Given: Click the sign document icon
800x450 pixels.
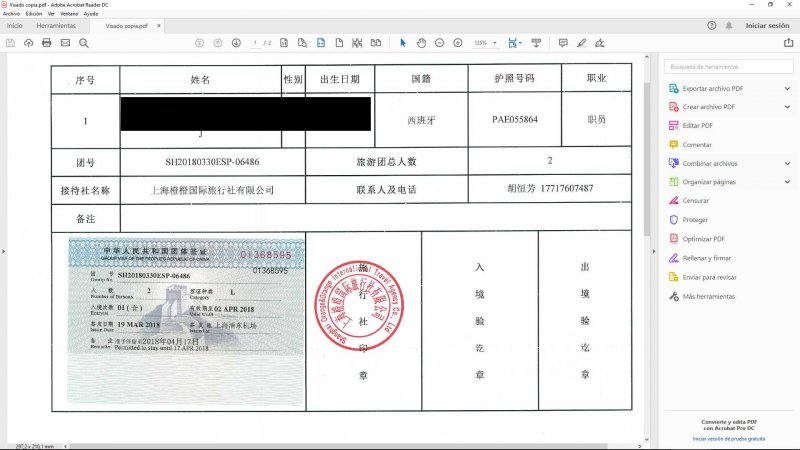Looking at the screenshot, I should pos(600,43).
